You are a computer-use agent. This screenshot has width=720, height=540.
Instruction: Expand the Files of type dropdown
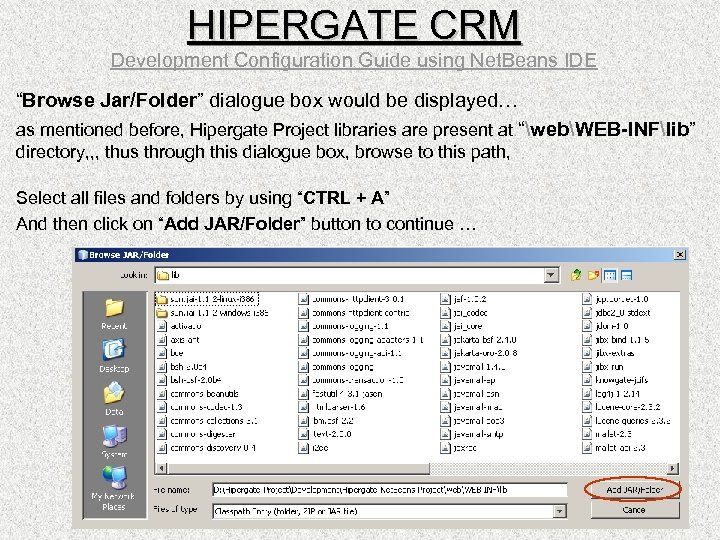click(x=559, y=511)
